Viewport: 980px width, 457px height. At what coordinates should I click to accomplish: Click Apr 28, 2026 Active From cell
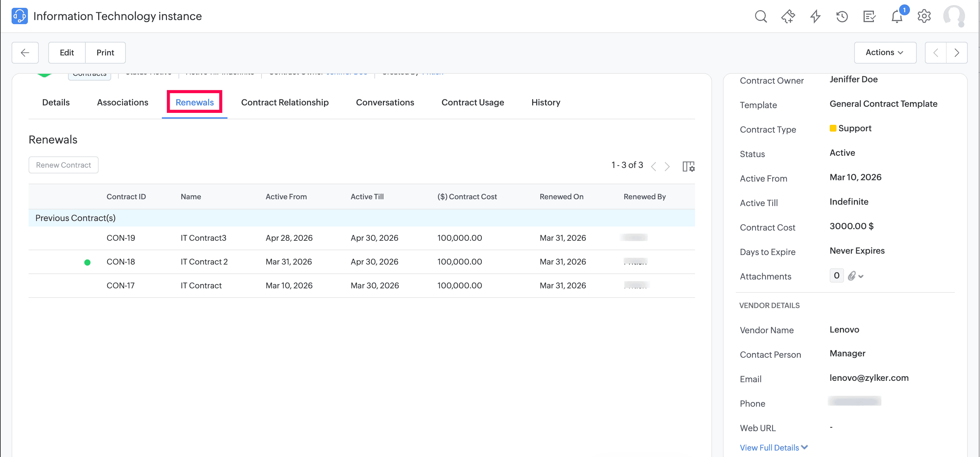tap(289, 238)
